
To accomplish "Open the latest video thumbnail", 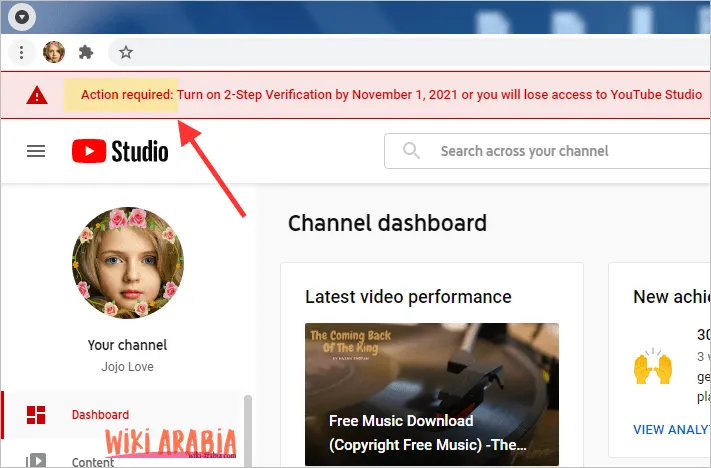I will [x=432, y=394].
